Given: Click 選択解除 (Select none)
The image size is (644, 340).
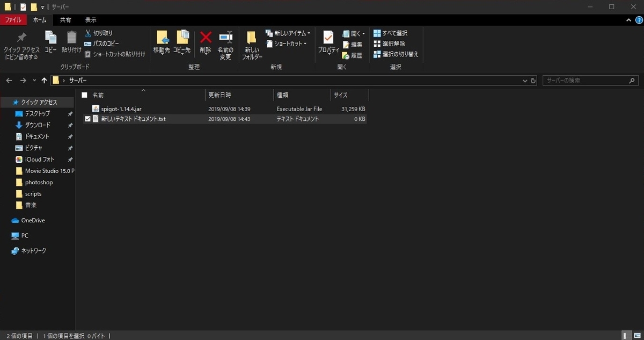Looking at the screenshot, I should tap(389, 44).
